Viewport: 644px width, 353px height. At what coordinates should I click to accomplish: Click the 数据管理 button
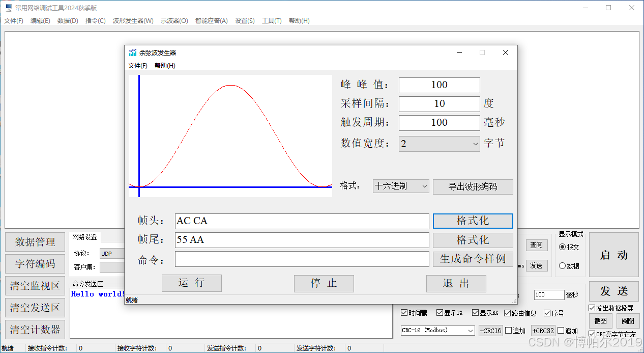click(x=35, y=242)
